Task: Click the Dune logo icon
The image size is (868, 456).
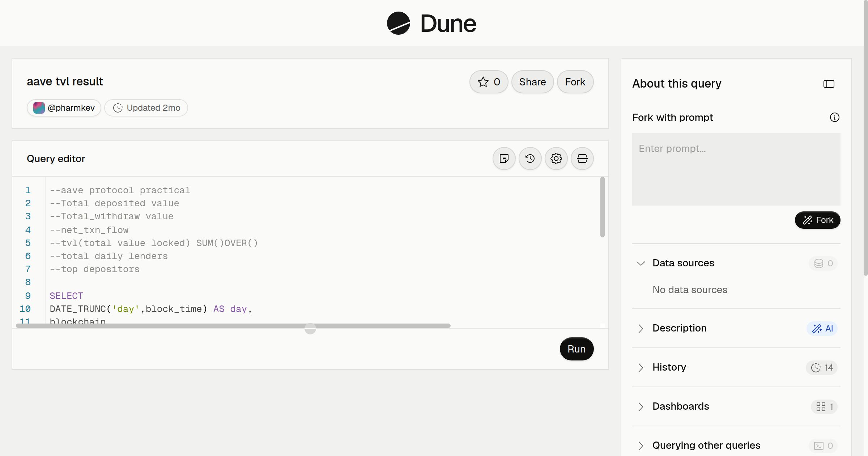Action: coord(399,23)
